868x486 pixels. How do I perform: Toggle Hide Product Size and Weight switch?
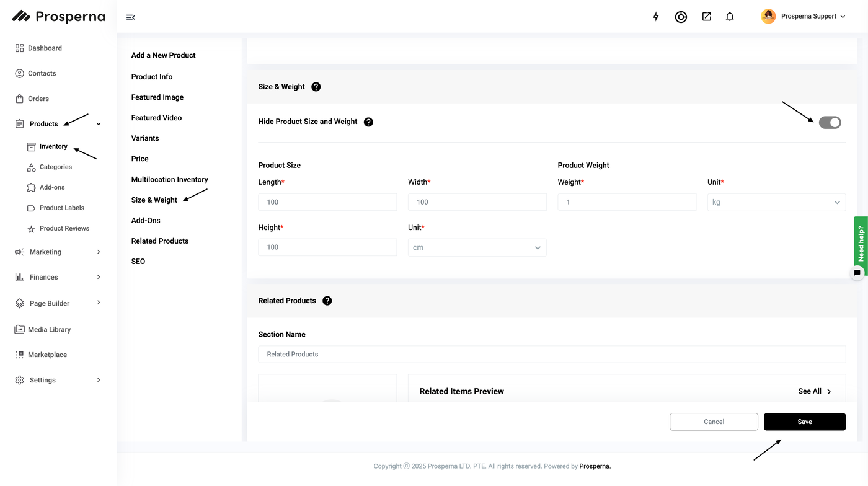click(x=830, y=123)
